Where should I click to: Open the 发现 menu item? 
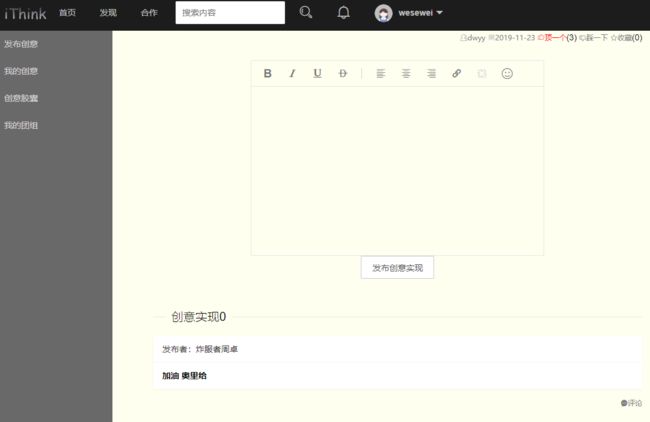coord(108,13)
